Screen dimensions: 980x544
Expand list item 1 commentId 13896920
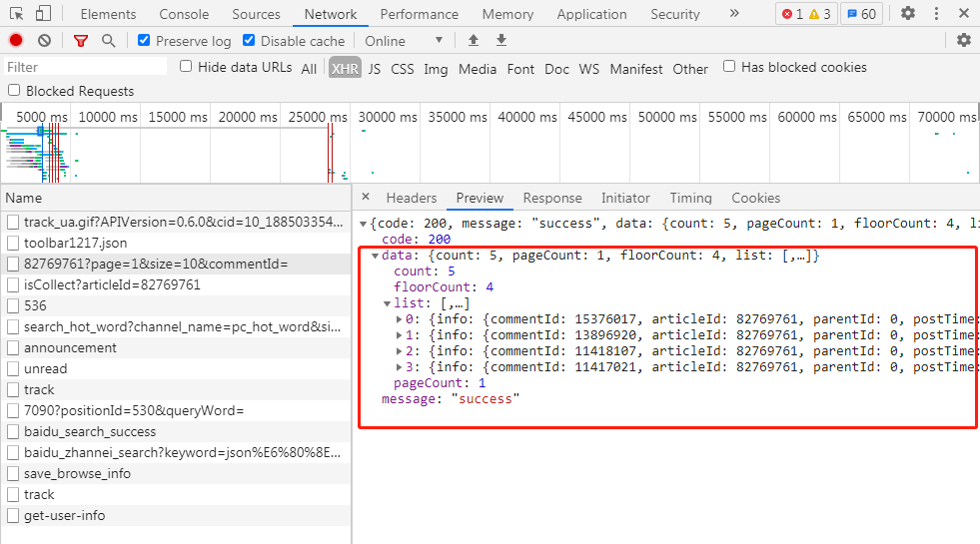tap(399, 335)
